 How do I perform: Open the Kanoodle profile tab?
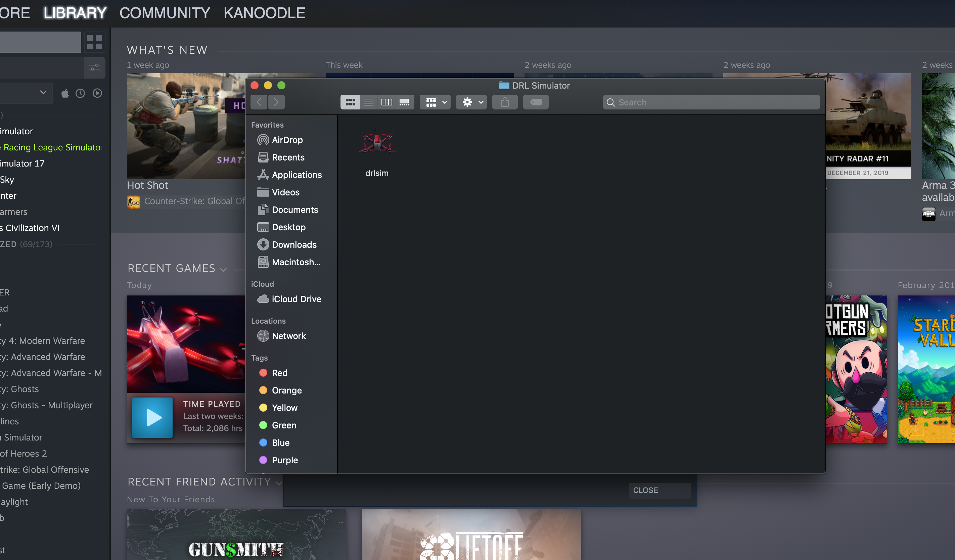pyautogui.click(x=264, y=13)
